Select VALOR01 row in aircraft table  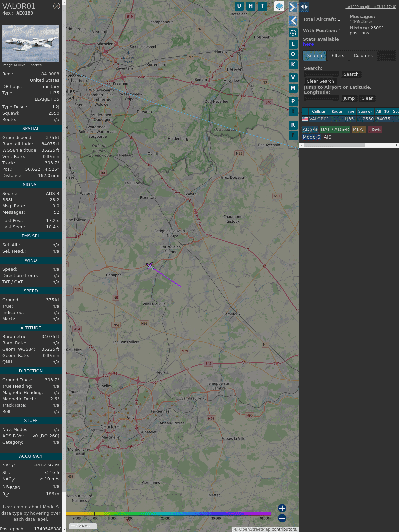[x=350, y=119]
